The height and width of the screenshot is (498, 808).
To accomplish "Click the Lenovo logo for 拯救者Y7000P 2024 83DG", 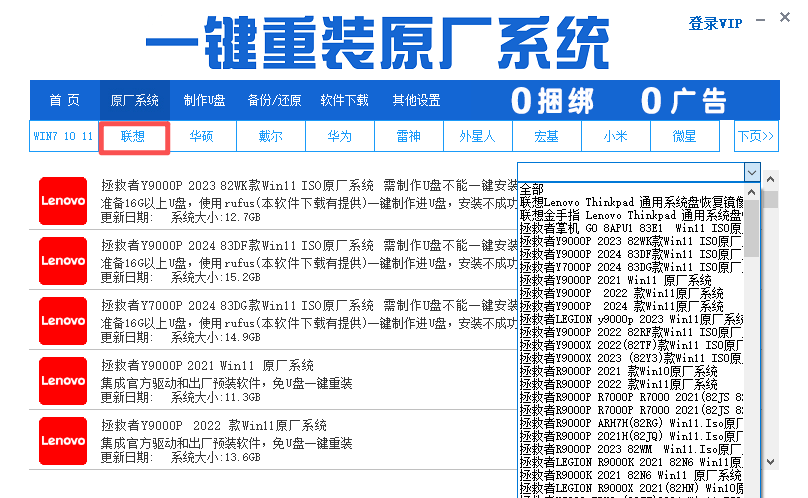I will (x=63, y=321).
